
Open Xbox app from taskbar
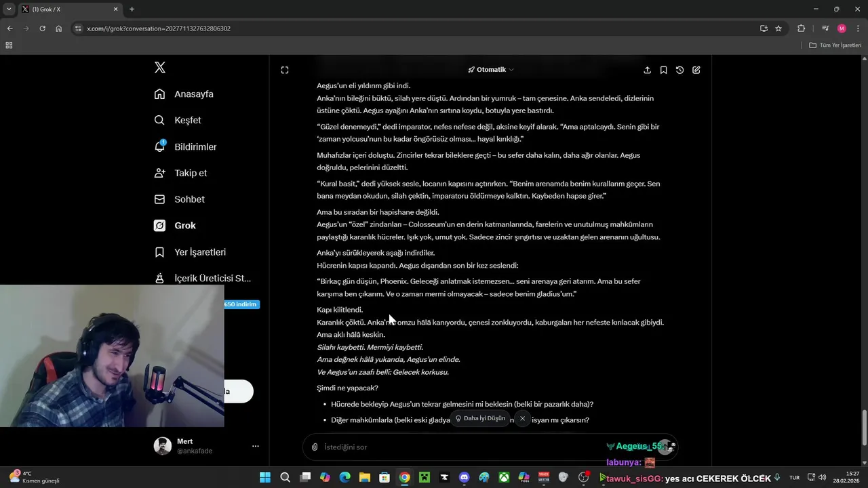click(504, 478)
